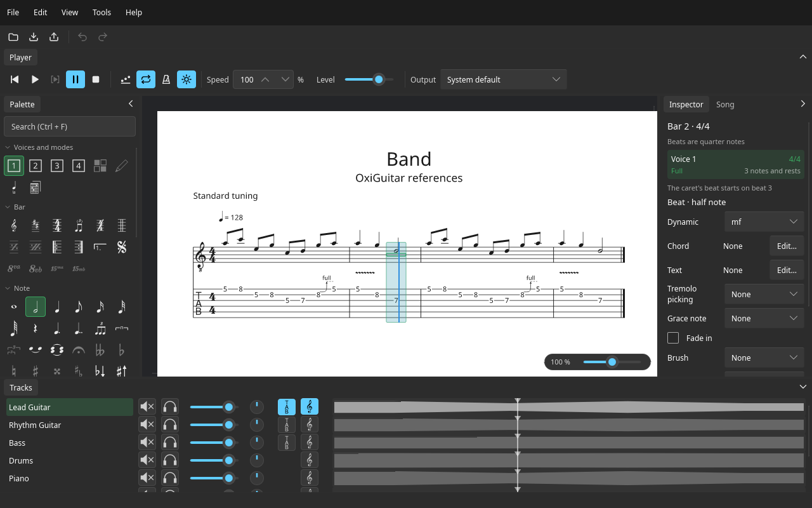This screenshot has width=812, height=508.
Task: Stop playback with the square Stop button
Action: [x=96, y=79]
